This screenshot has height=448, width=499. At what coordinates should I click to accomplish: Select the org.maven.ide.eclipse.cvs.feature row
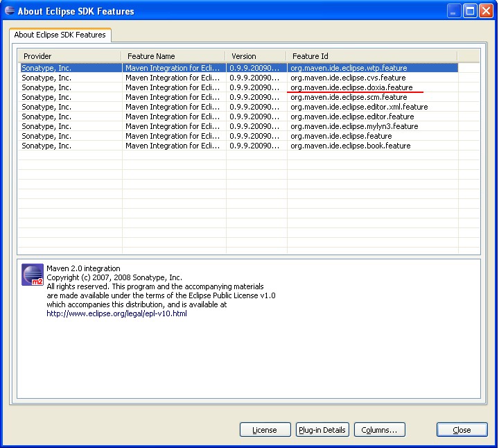(x=238, y=78)
